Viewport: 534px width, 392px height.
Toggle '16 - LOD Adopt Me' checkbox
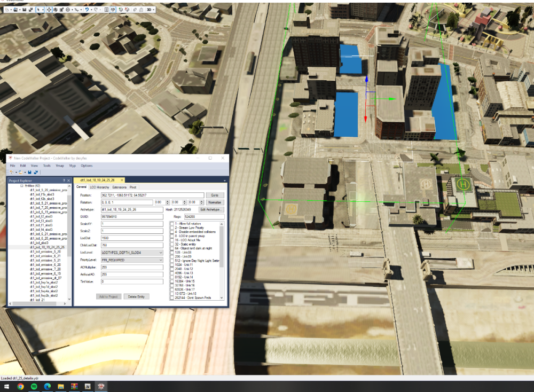click(x=172, y=240)
